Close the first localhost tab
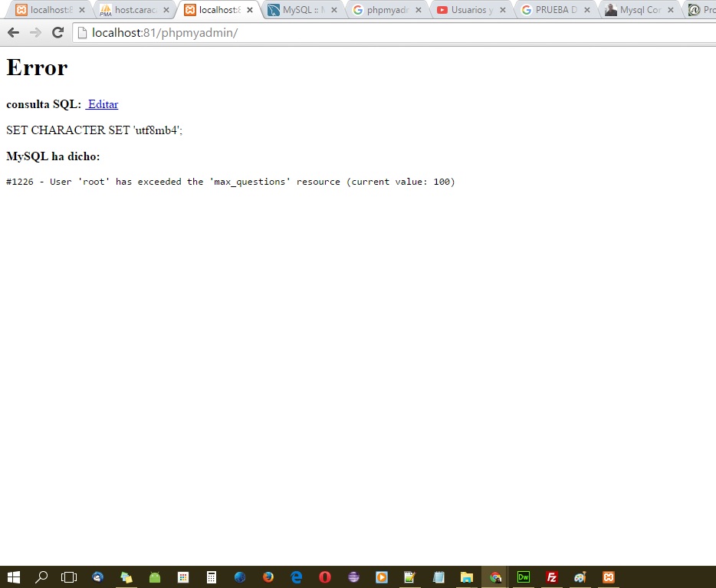 [82, 10]
